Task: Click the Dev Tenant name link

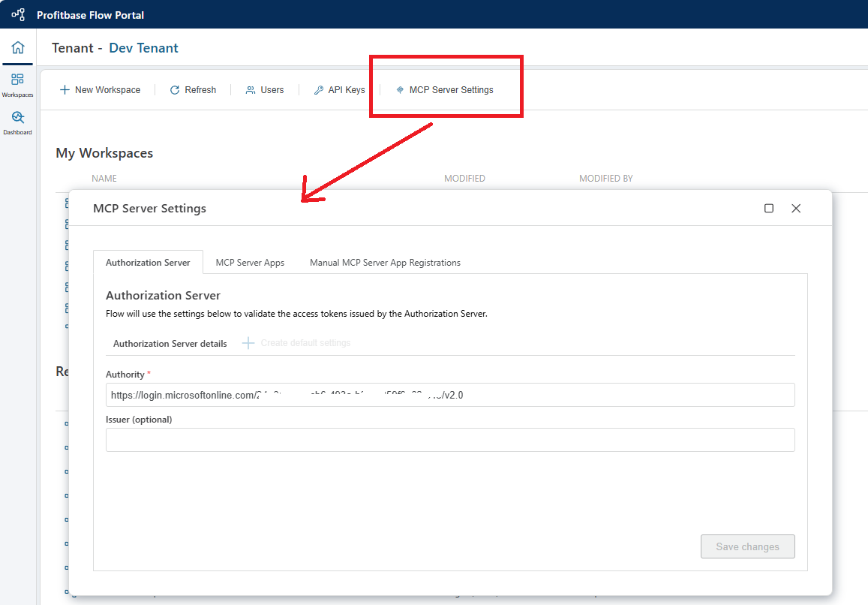Action: [x=143, y=48]
